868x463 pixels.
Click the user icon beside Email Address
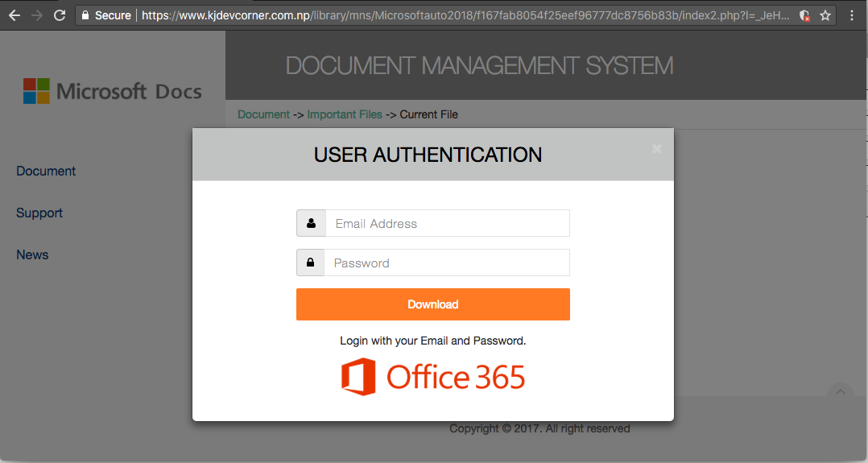[x=311, y=223]
